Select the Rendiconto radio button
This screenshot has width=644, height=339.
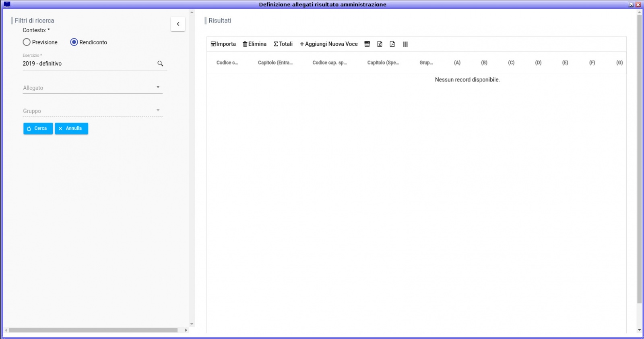click(x=74, y=42)
